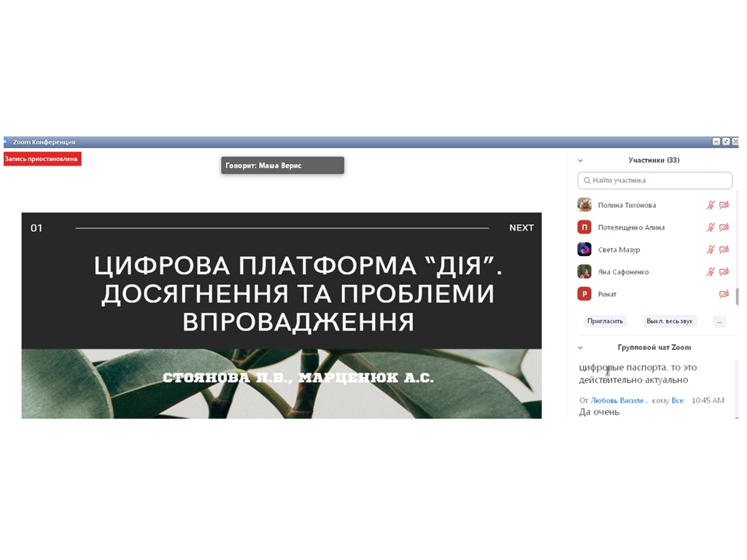Click the Найти участника search field

click(655, 181)
